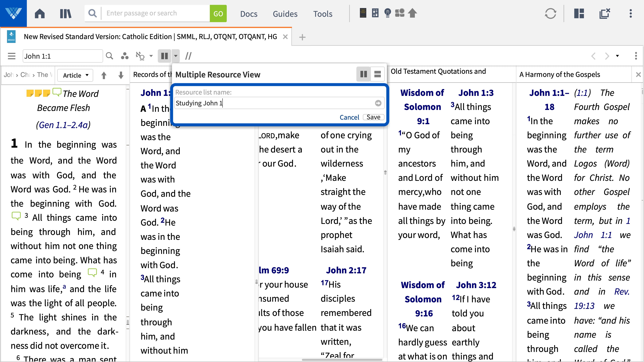The height and width of the screenshot is (362, 644).
Task: Click the 'Old Testament Quotations and' header
Action: point(438,71)
